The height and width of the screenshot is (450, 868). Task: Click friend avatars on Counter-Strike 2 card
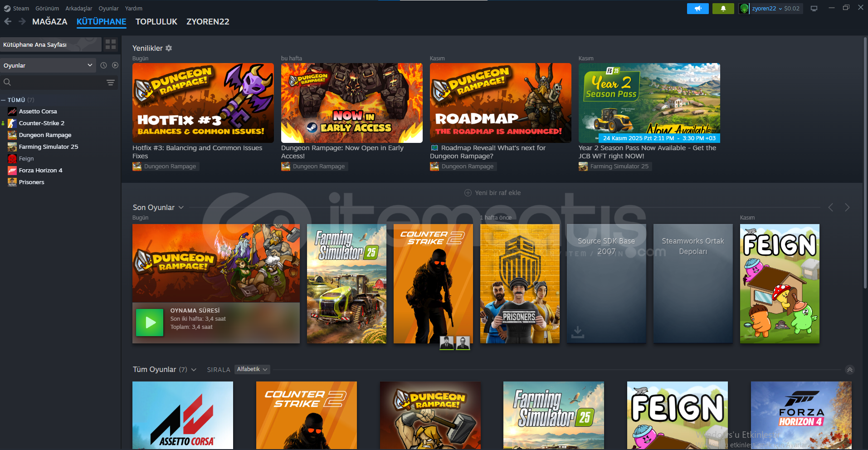(455, 343)
